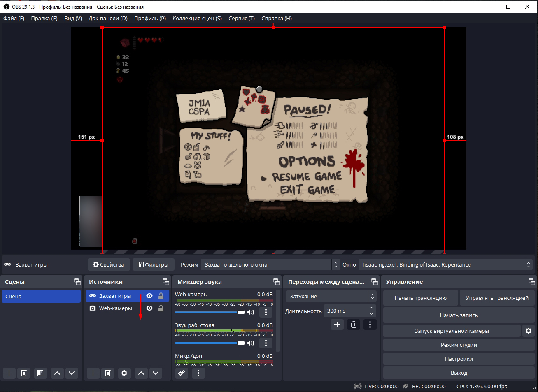Click the Filters (Фильтры) button
Image resolution: width=538 pixels, height=392 pixels.
coord(153,264)
